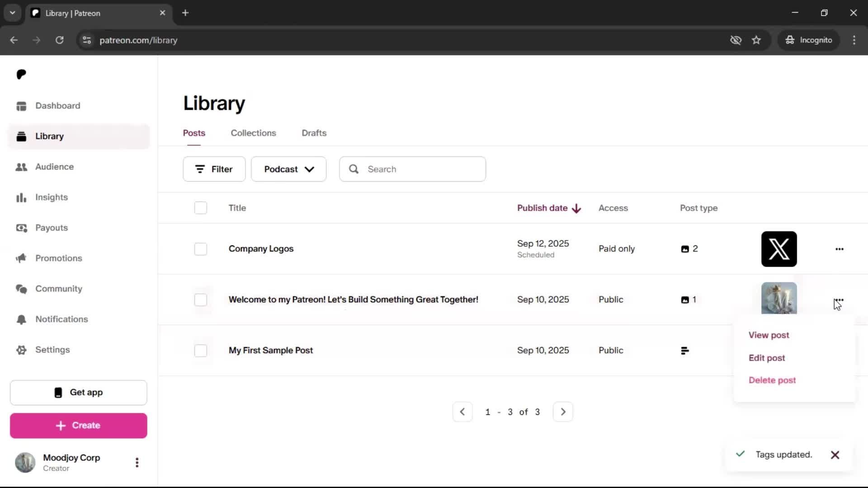The image size is (868, 488).
Task: Click the Title column header
Action: click(237, 208)
